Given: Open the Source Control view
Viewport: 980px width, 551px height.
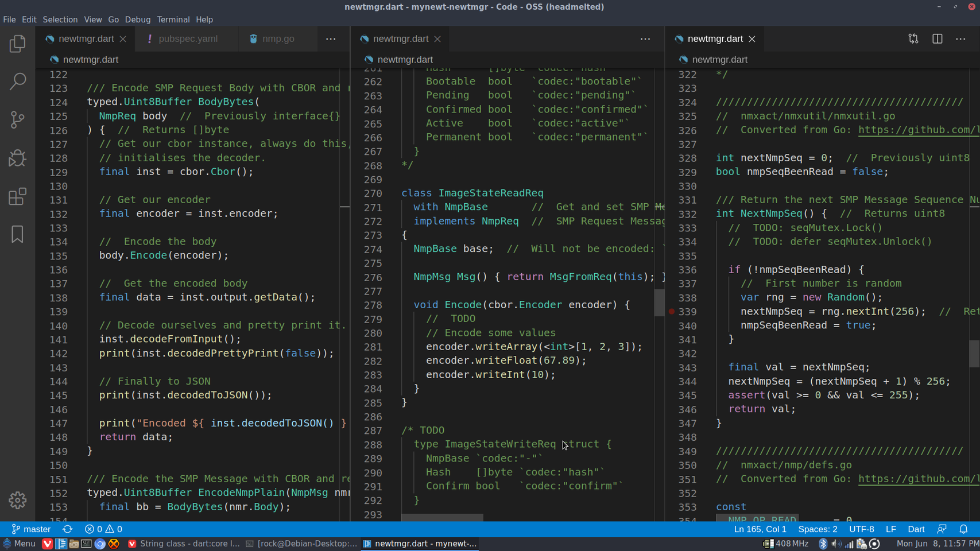Looking at the screenshot, I should 17,119.
